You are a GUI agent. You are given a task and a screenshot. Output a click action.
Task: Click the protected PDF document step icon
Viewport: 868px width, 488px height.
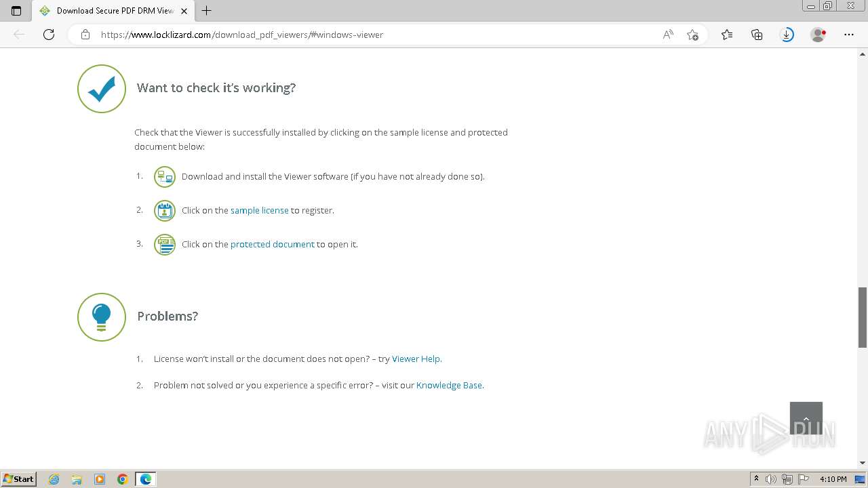coord(165,245)
